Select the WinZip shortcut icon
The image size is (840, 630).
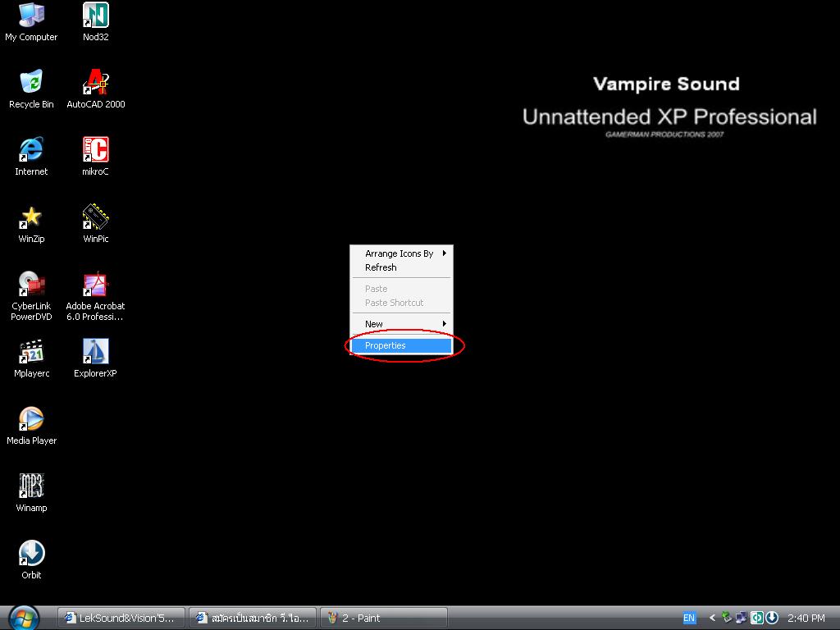(31, 224)
